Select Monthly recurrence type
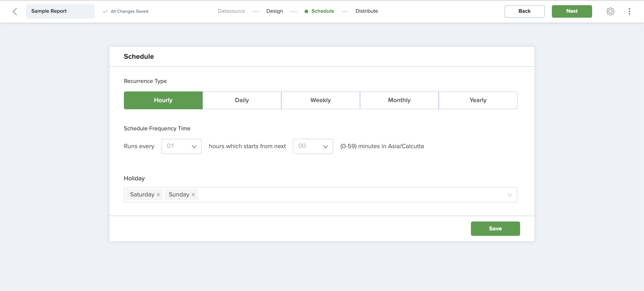 (399, 100)
